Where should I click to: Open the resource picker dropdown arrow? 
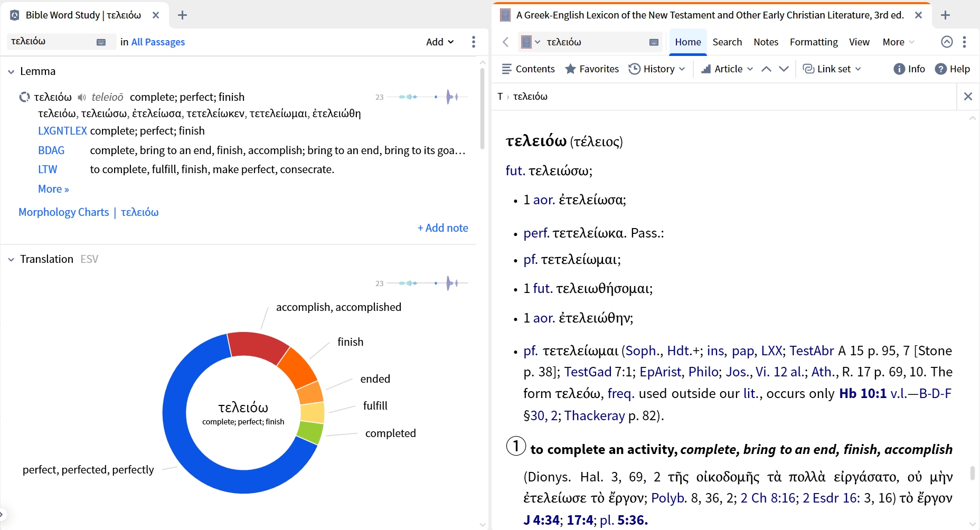pyautogui.click(x=538, y=42)
